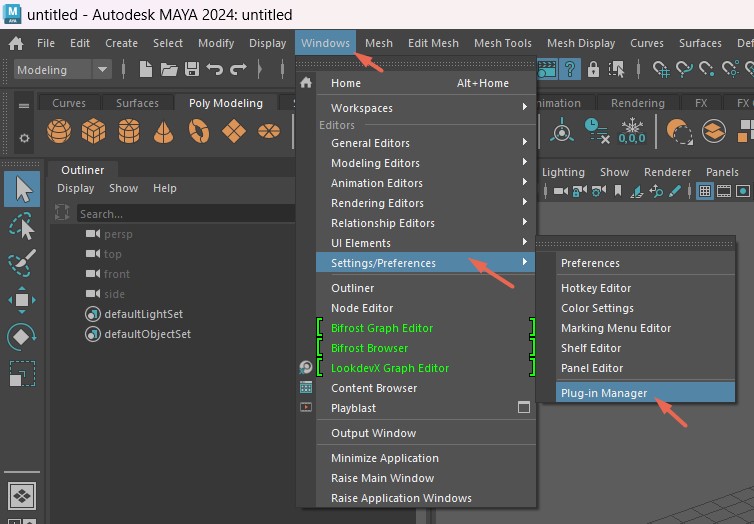
Task: Click the four-view layout icon at bottom left
Action: [22, 496]
